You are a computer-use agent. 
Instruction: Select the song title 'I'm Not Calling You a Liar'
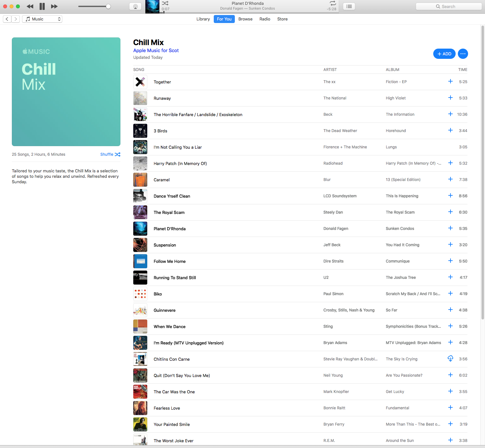tap(178, 147)
